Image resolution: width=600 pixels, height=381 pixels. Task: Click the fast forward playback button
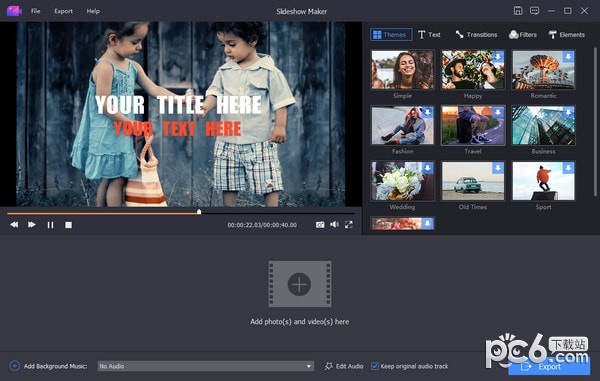(x=32, y=225)
